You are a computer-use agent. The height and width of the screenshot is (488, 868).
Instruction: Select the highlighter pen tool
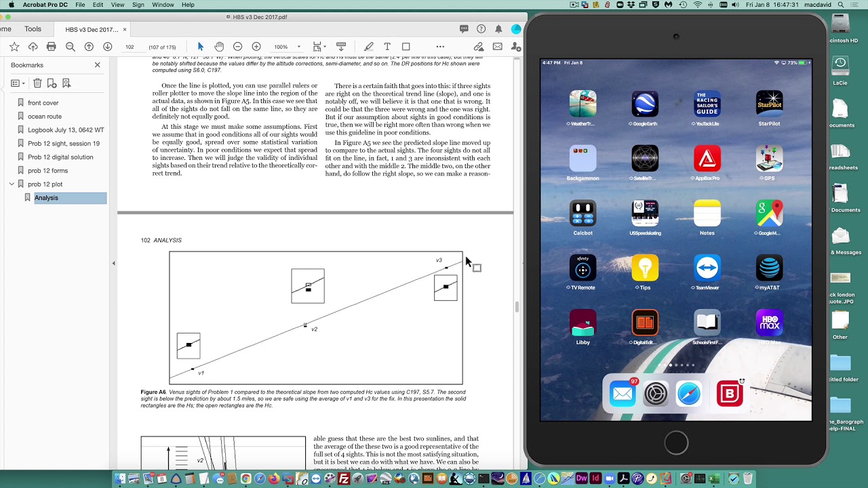pyautogui.click(x=368, y=47)
